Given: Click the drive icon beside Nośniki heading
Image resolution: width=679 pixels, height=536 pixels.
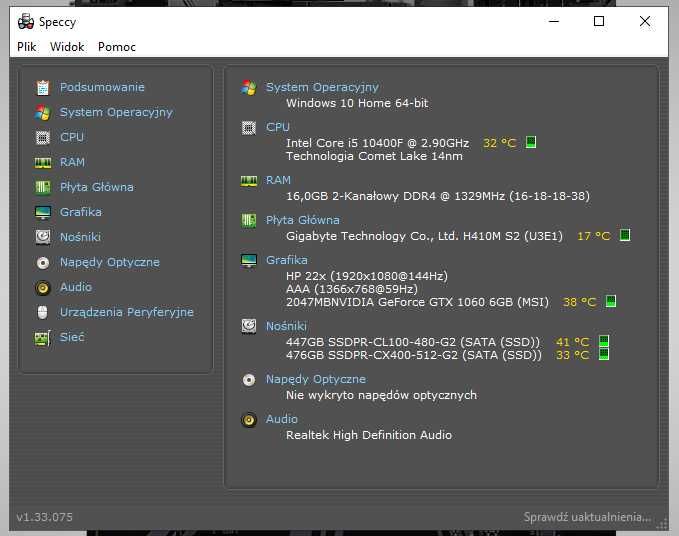Looking at the screenshot, I should tap(249, 326).
